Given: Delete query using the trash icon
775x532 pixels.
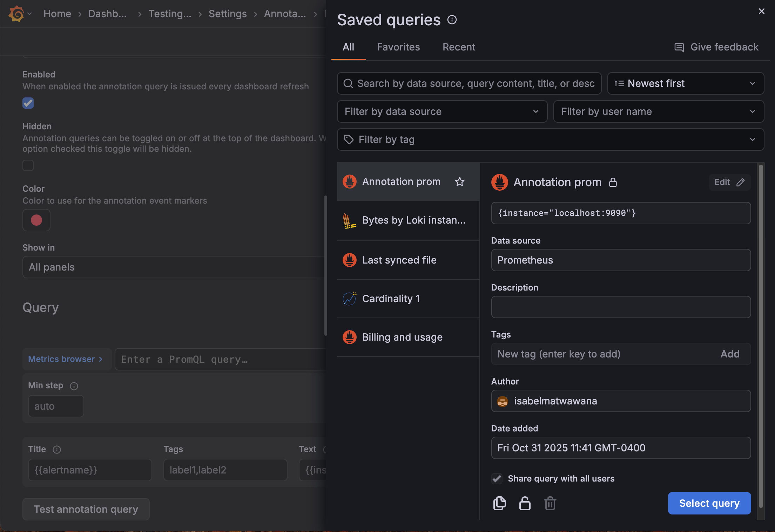Looking at the screenshot, I should coord(550,503).
